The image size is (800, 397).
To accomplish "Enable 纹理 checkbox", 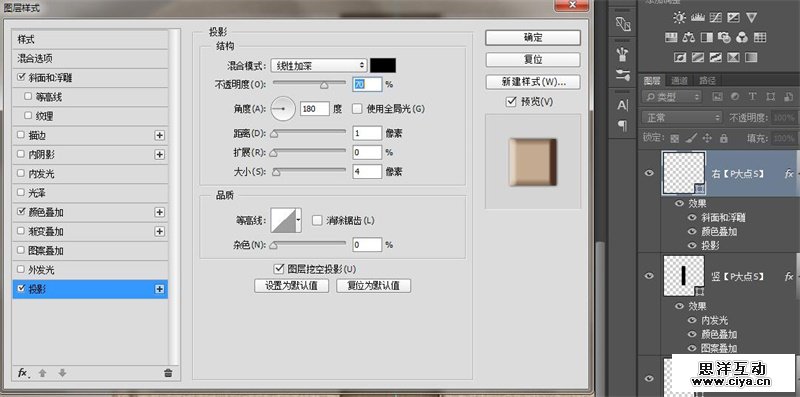I will click(x=28, y=116).
